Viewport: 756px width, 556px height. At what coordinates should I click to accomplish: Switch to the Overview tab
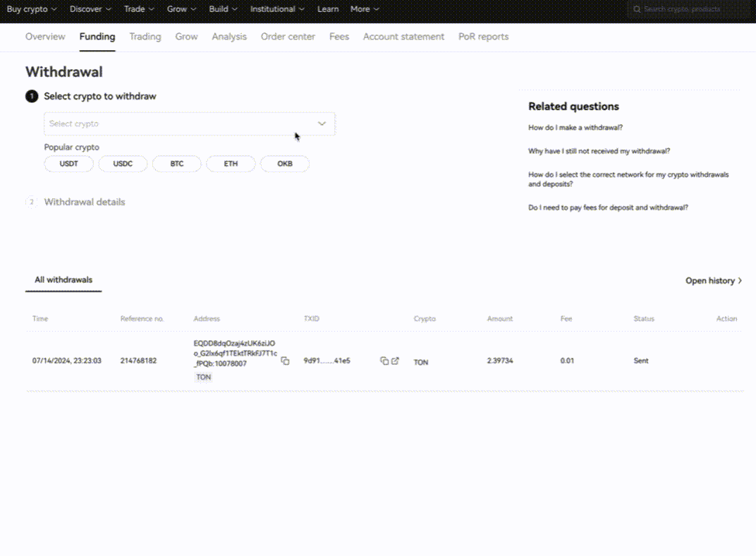click(45, 37)
